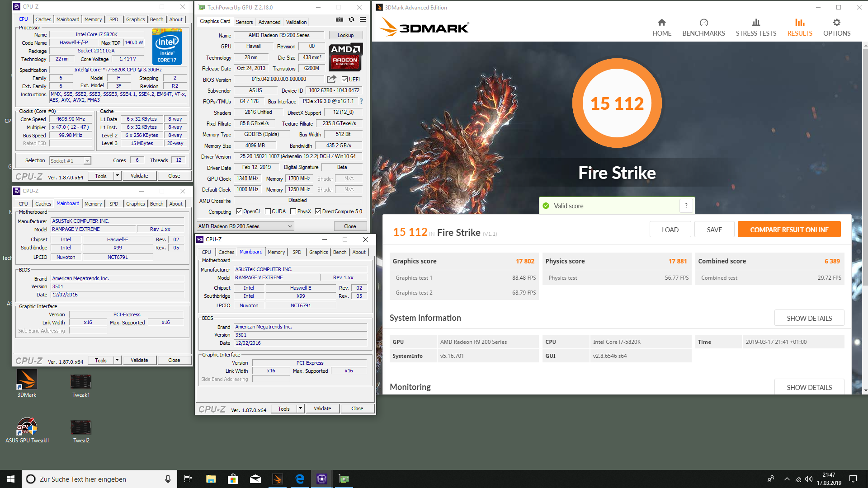Select the 3DMark desktop shortcut
The image size is (868, 488).
pos(27,384)
